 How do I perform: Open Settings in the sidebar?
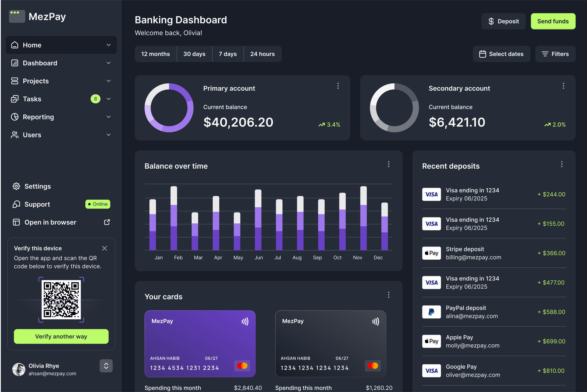61,186
